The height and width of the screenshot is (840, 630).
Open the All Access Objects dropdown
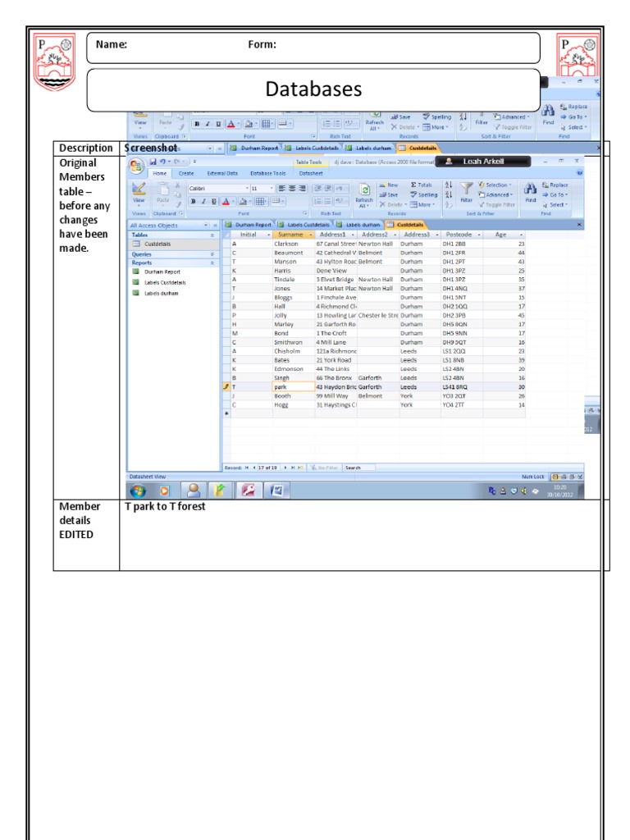pyautogui.click(x=206, y=226)
